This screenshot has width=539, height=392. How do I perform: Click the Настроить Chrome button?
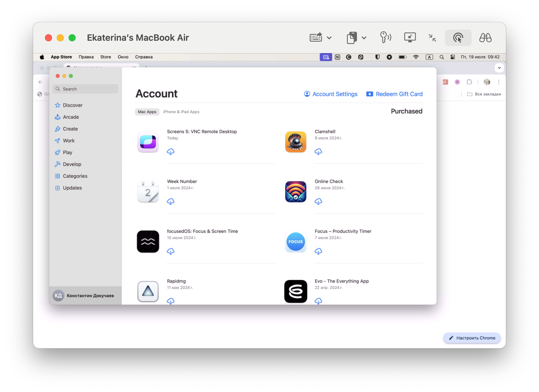click(x=472, y=338)
